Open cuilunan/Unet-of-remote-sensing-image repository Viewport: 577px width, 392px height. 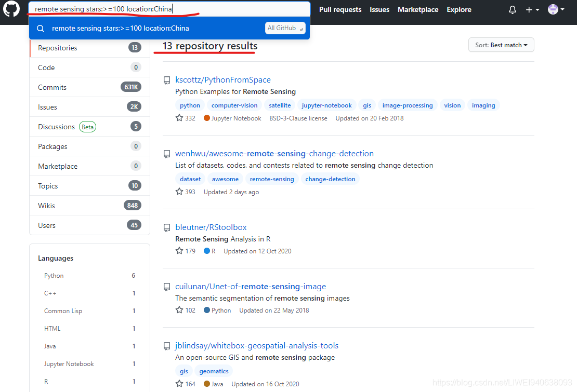tap(250, 286)
